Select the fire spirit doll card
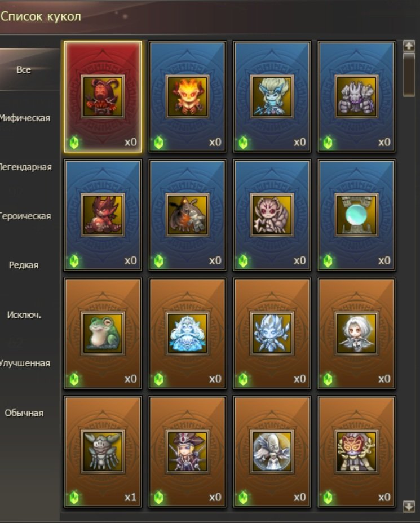Screen dimensions: 420x523 187,97
